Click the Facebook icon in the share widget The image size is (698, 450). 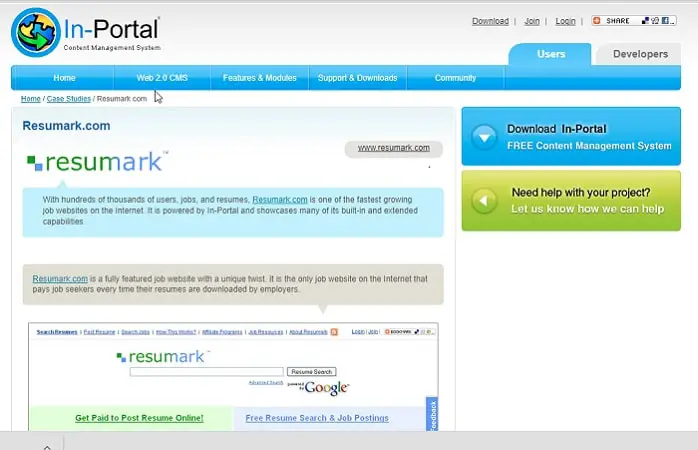pos(665,20)
